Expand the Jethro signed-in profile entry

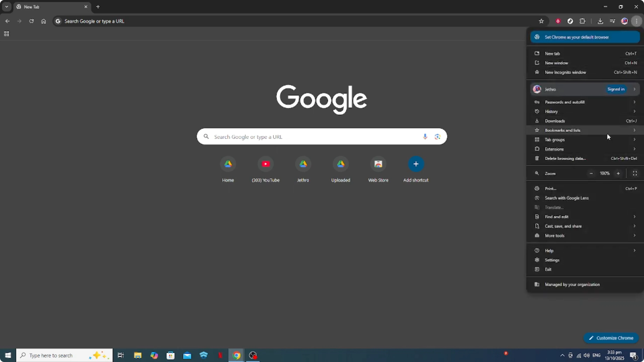[x=585, y=89]
